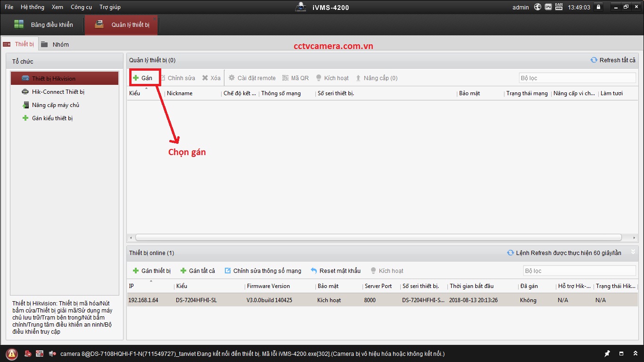Screen dimensions: 644x362
Task: Toggle the muted speaker icon in status bar
Action: (51, 354)
